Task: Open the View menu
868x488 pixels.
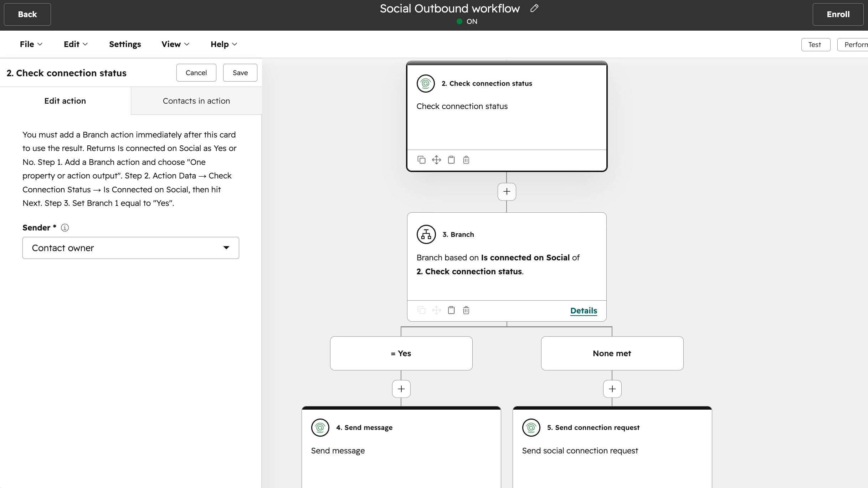Action: [175, 44]
